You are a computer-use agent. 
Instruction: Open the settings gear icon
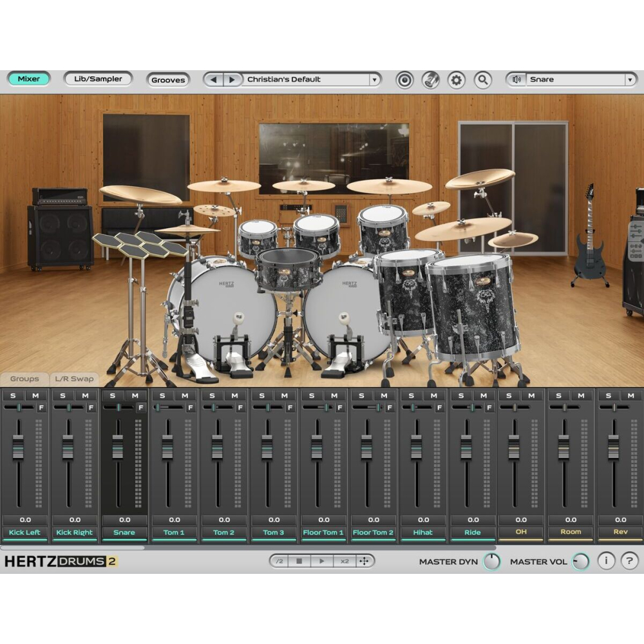[x=456, y=79]
